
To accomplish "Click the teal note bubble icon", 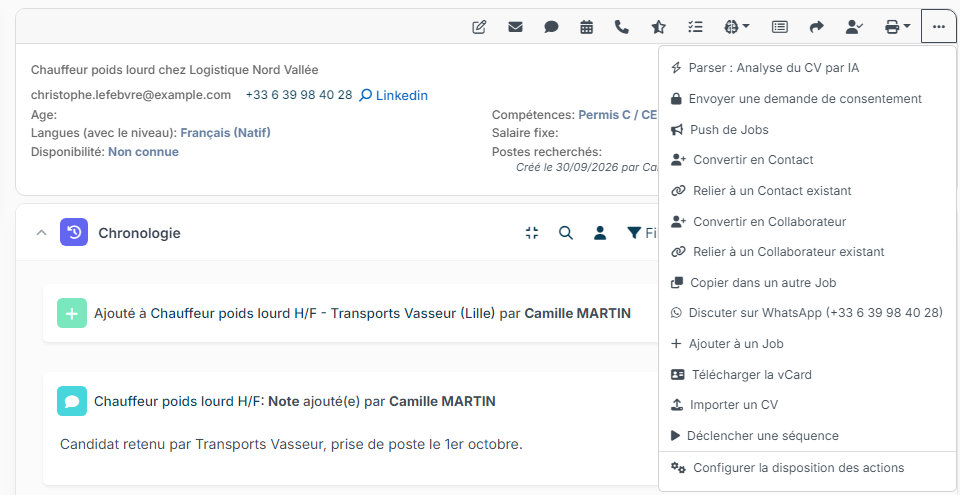I will click(x=72, y=402).
